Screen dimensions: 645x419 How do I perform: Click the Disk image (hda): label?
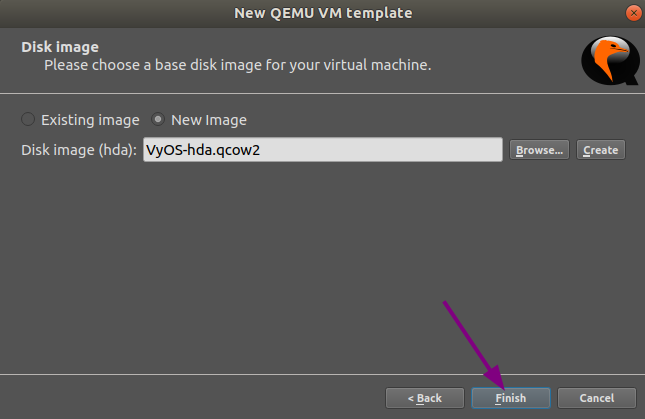coord(78,150)
